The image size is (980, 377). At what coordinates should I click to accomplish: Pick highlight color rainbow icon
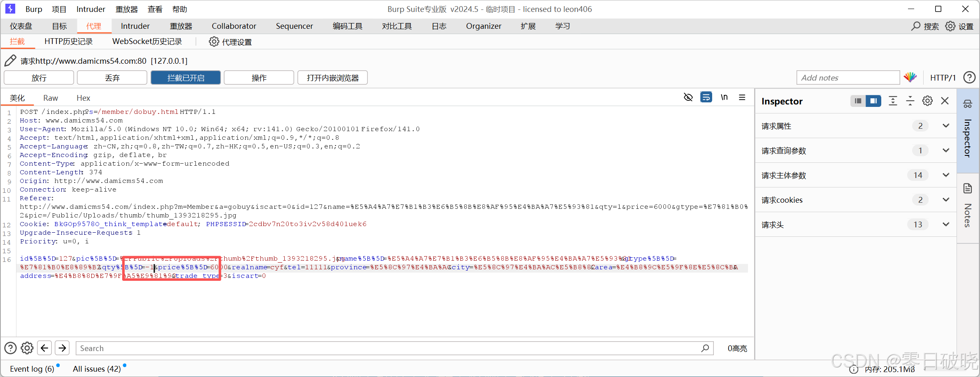click(x=910, y=77)
